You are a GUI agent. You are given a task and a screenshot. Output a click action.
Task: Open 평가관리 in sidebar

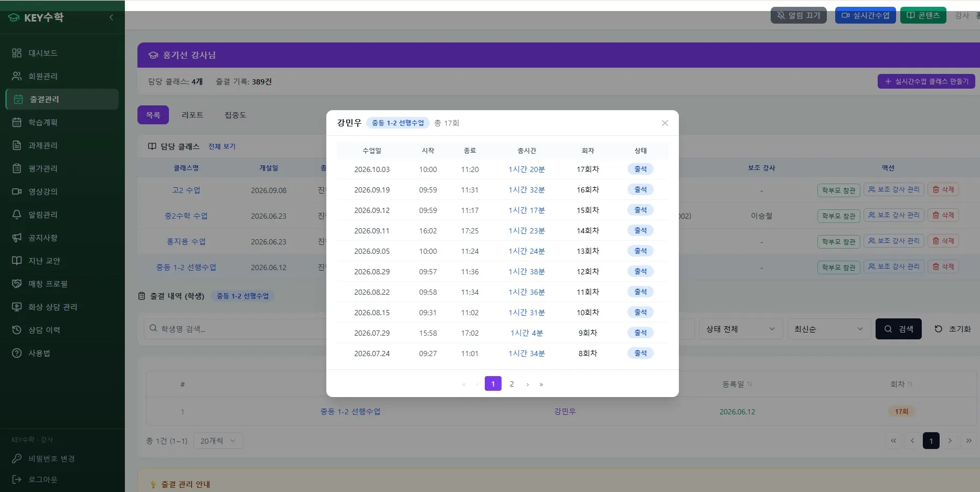point(62,168)
